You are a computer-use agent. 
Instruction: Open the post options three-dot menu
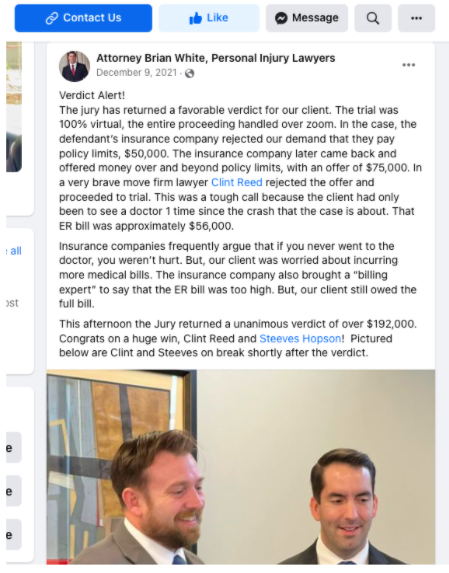click(x=408, y=65)
